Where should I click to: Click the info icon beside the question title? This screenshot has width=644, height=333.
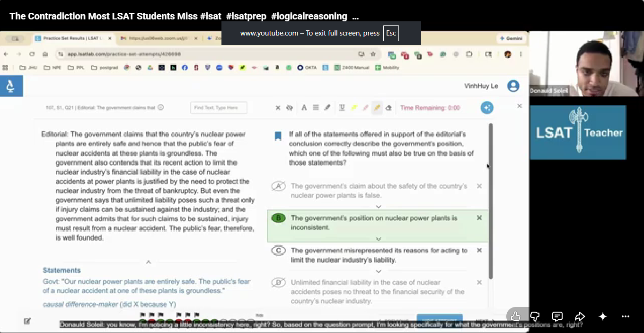click(x=160, y=108)
